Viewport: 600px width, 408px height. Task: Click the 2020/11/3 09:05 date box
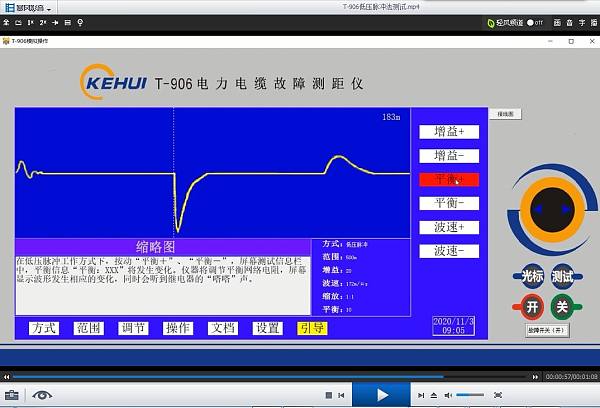coord(453,326)
